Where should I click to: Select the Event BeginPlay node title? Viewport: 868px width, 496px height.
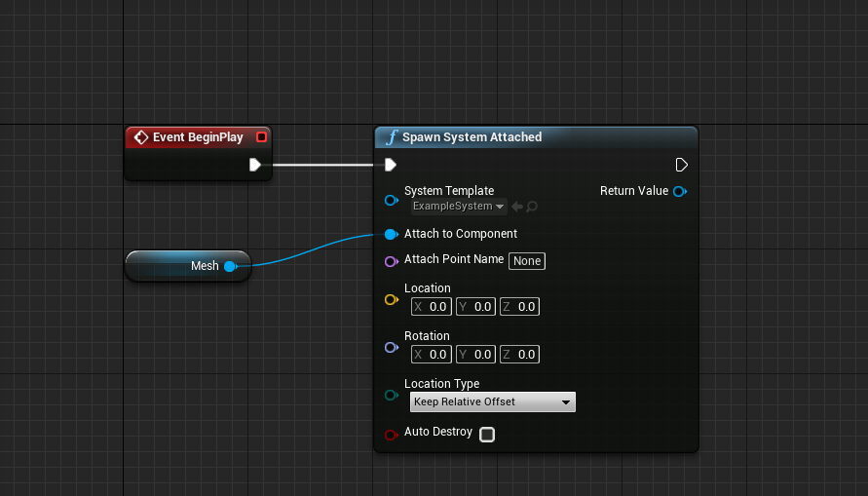pyautogui.click(x=198, y=137)
